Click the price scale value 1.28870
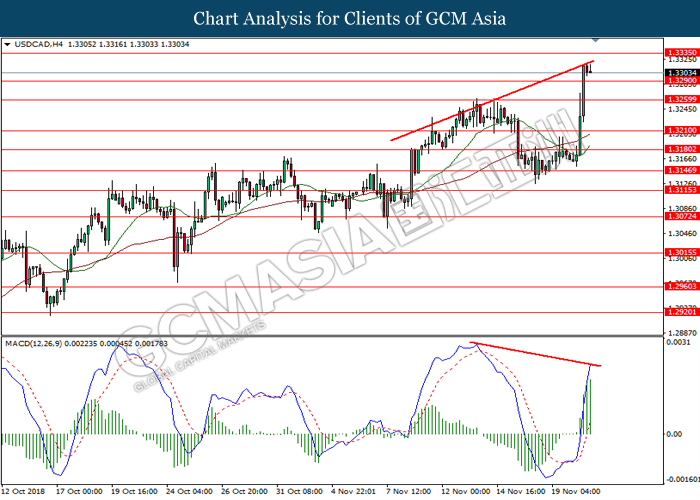The height and width of the screenshot is (500, 700). coord(681,333)
